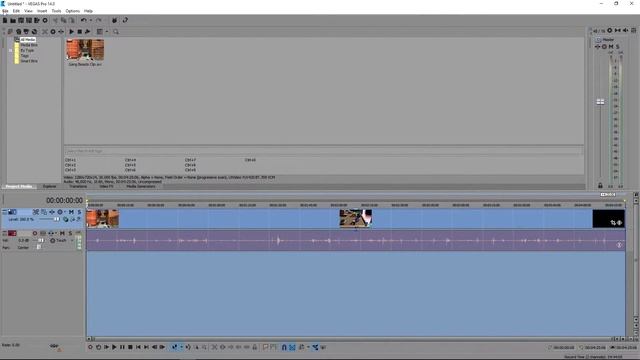Viewport: 640px width, 360px height.
Task: Solo the audio track with S button
Action: [70, 233]
